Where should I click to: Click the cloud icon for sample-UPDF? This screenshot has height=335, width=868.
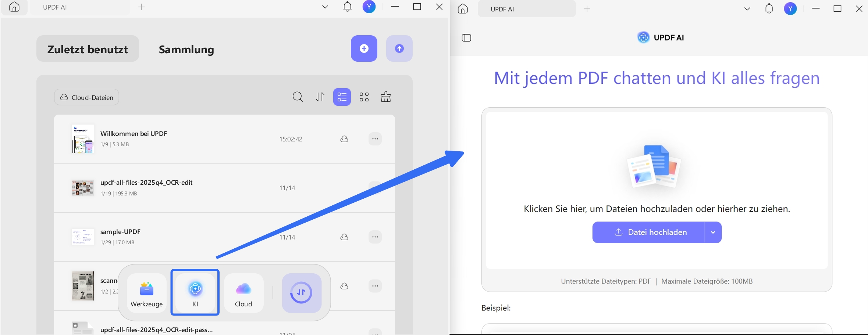pos(344,237)
